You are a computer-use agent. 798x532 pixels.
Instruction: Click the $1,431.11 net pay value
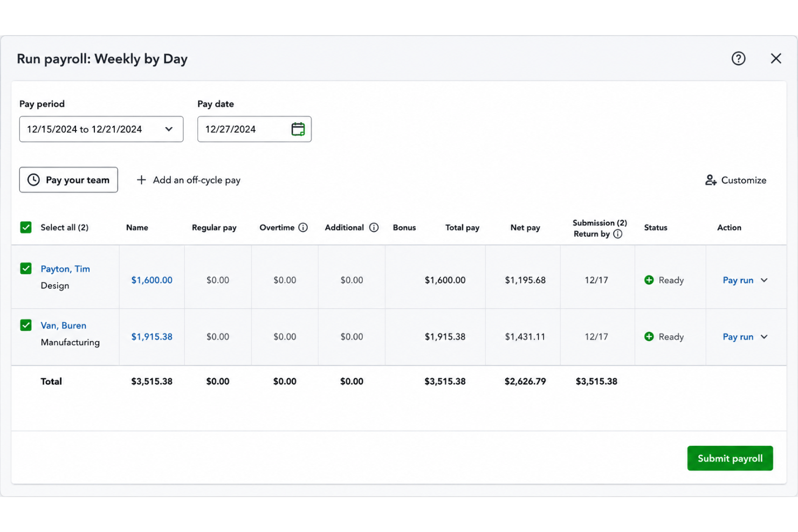tap(525, 337)
